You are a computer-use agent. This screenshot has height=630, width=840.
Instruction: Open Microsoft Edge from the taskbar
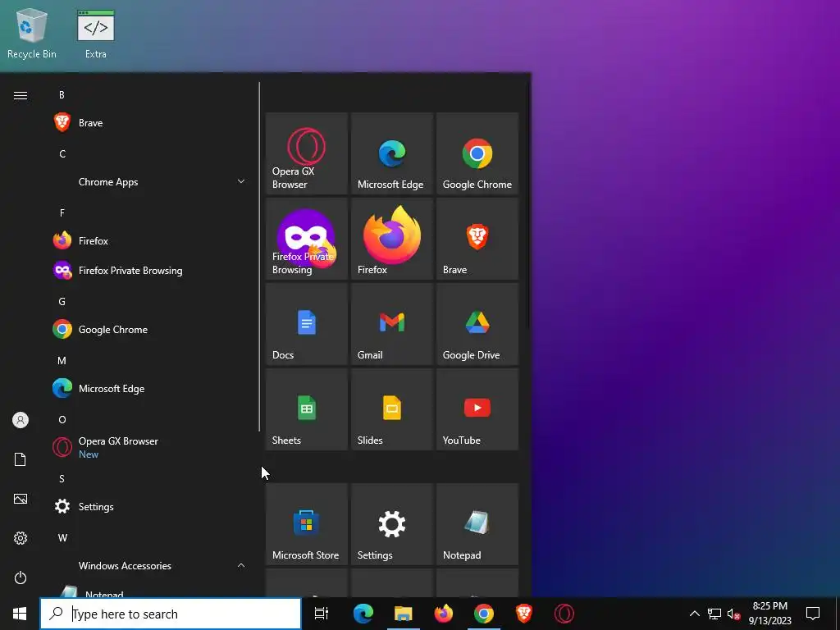[x=363, y=614]
